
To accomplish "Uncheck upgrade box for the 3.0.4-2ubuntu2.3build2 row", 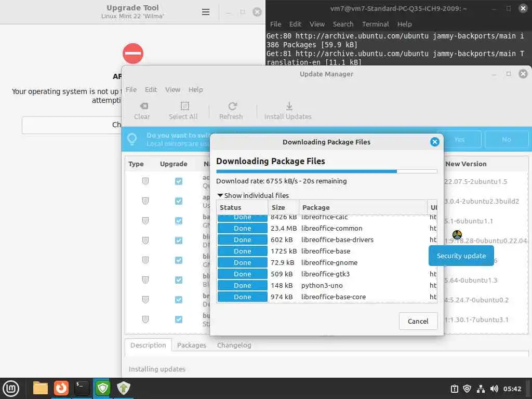I will tap(179, 201).
